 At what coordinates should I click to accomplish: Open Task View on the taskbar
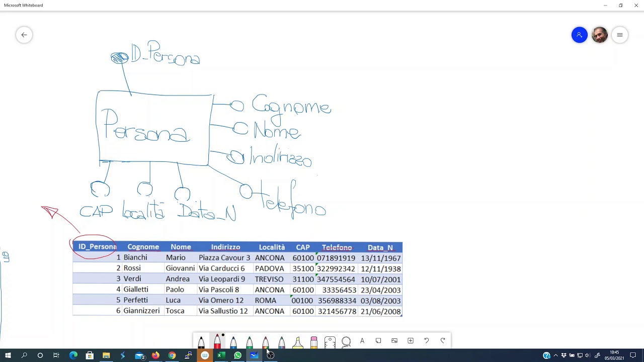point(56,355)
